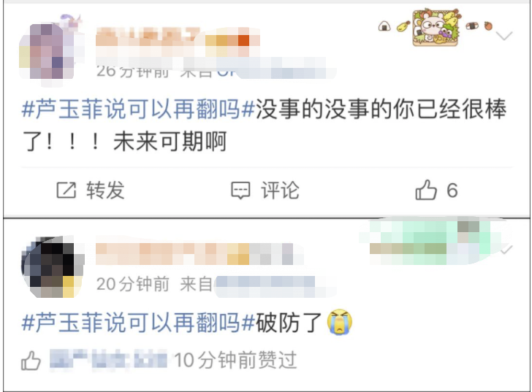Open hashtag 芦玉菲说可以再翻吗 in second post
The image size is (532, 392).
pos(138,322)
